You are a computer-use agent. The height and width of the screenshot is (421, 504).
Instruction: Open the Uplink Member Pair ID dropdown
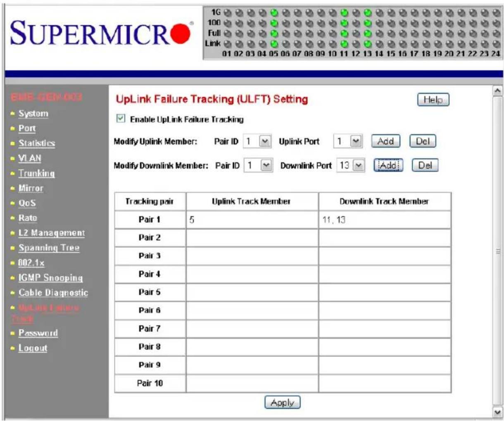click(257, 141)
